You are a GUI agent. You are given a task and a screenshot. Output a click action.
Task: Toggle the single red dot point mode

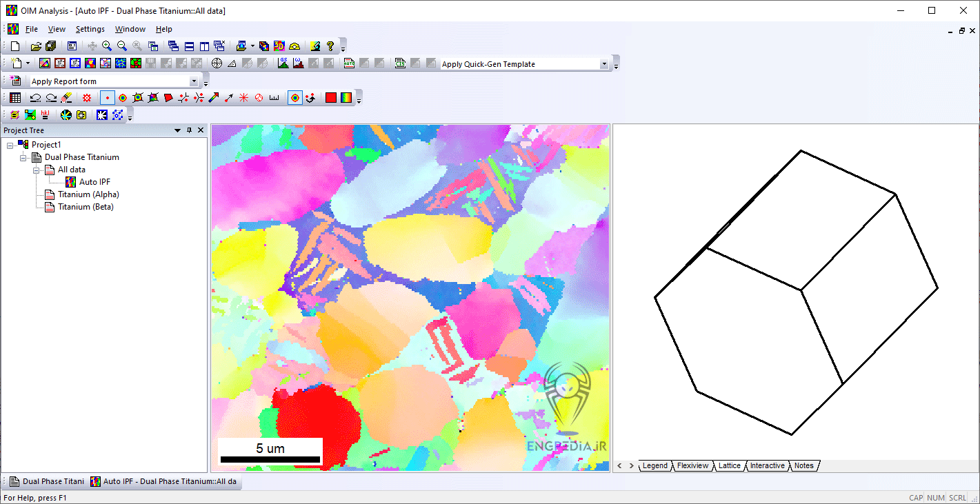108,98
